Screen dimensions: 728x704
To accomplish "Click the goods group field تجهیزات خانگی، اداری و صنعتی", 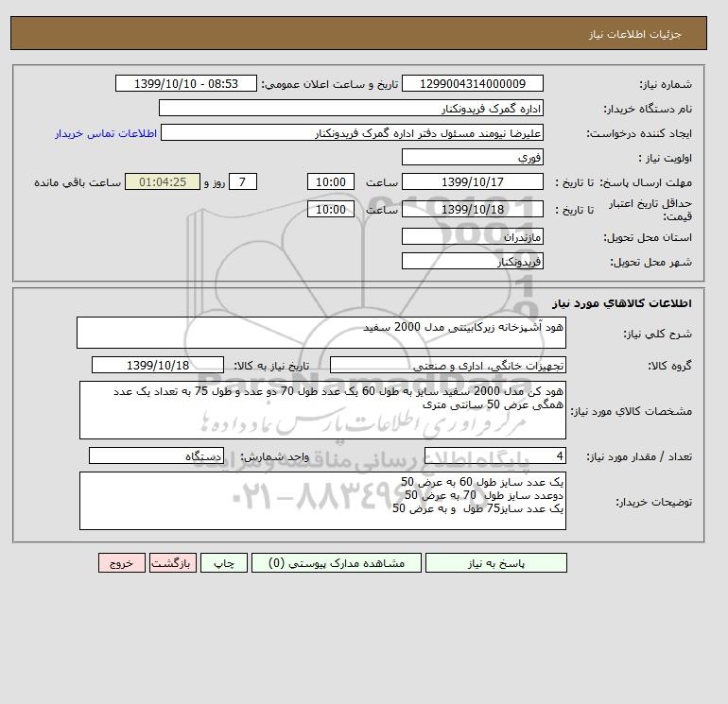I will pyautogui.click(x=447, y=365).
